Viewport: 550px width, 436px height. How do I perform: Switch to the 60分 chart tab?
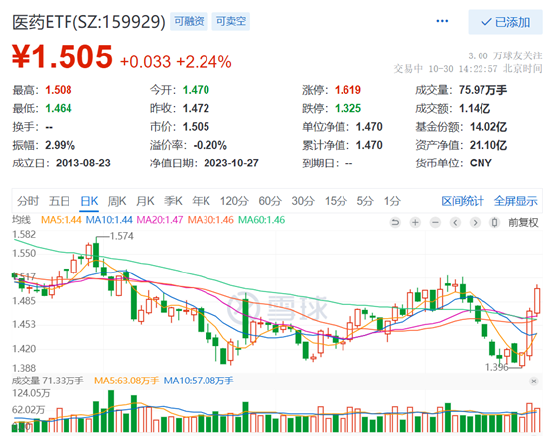270,201
